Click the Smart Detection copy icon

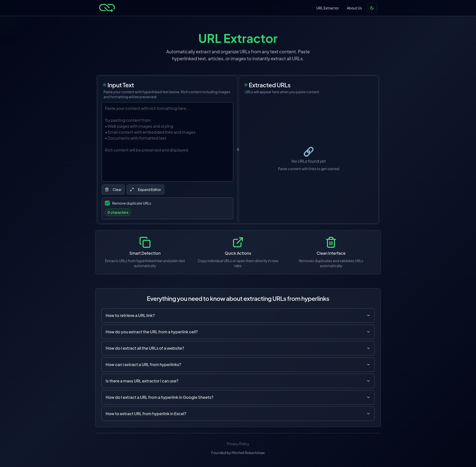[x=145, y=242]
